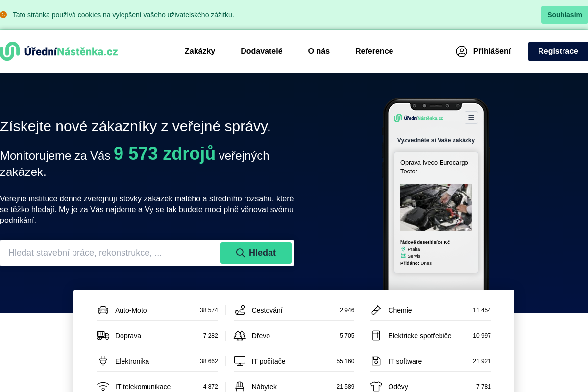Click the Registrace button

click(x=558, y=51)
